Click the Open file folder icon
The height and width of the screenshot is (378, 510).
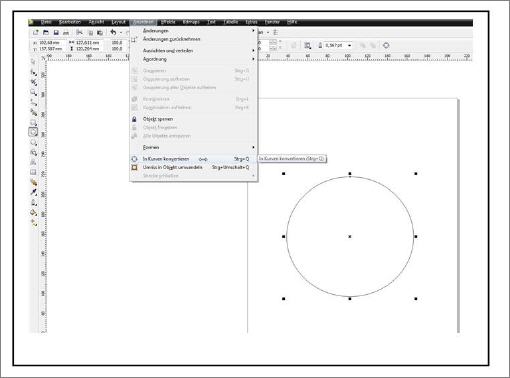point(46,32)
